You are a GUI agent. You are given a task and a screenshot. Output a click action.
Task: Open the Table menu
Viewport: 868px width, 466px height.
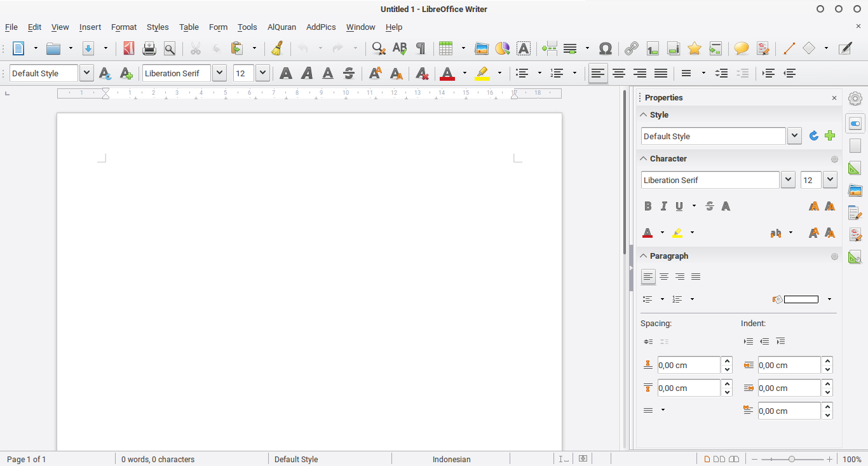pos(189,27)
